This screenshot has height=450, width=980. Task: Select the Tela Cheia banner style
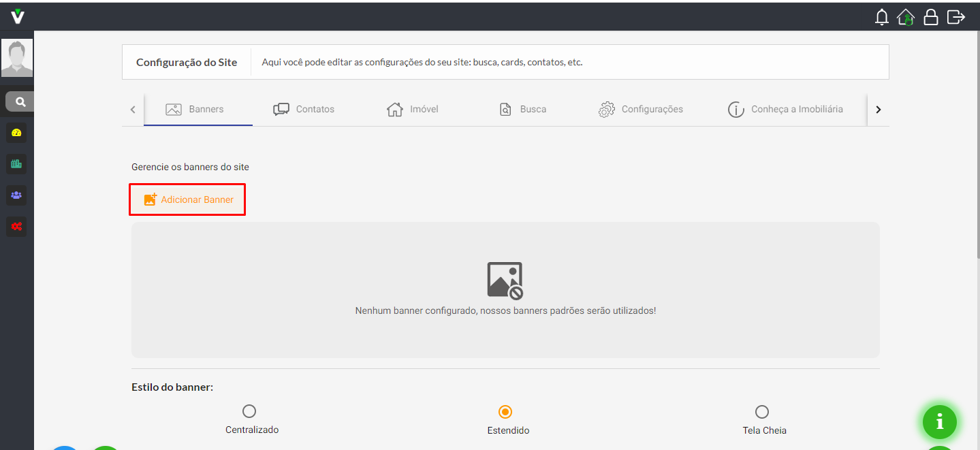click(762, 411)
